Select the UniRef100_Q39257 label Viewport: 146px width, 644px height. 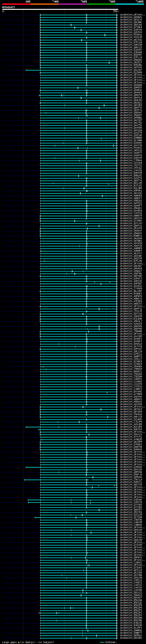[x=131, y=50]
